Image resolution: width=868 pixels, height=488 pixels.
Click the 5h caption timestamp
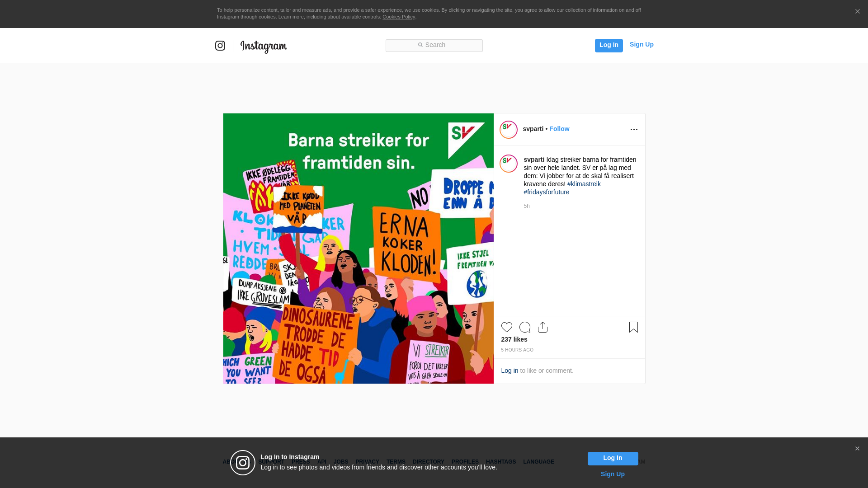(527, 206)
